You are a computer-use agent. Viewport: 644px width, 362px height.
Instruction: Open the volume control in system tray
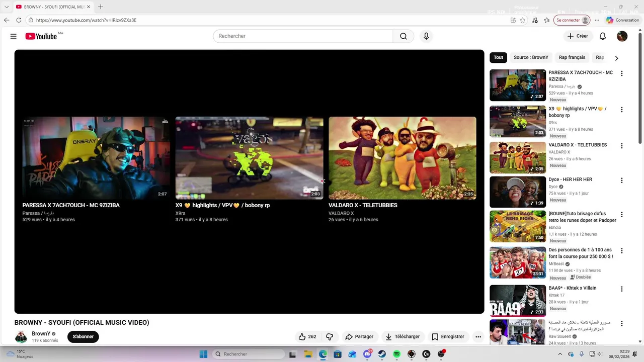pos(600,354)
